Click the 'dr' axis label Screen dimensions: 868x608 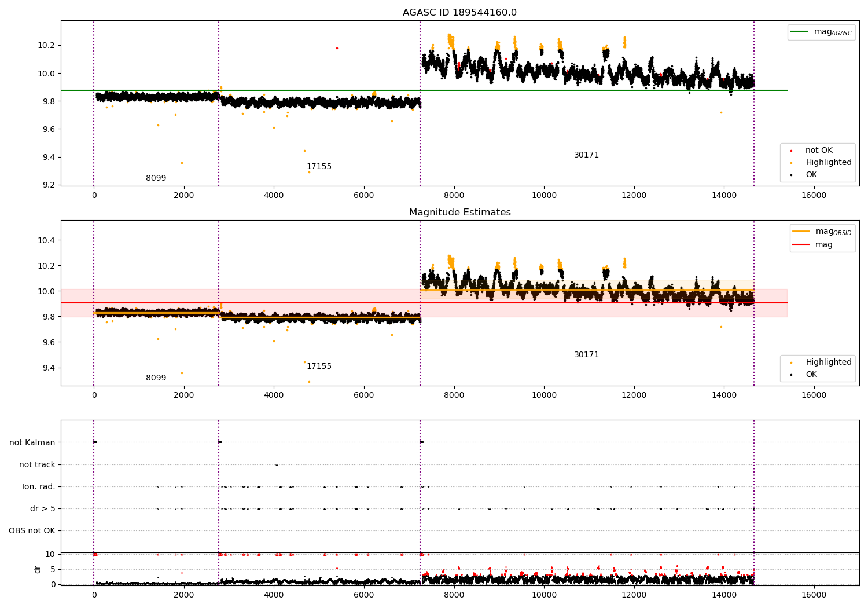coord(38,569)
